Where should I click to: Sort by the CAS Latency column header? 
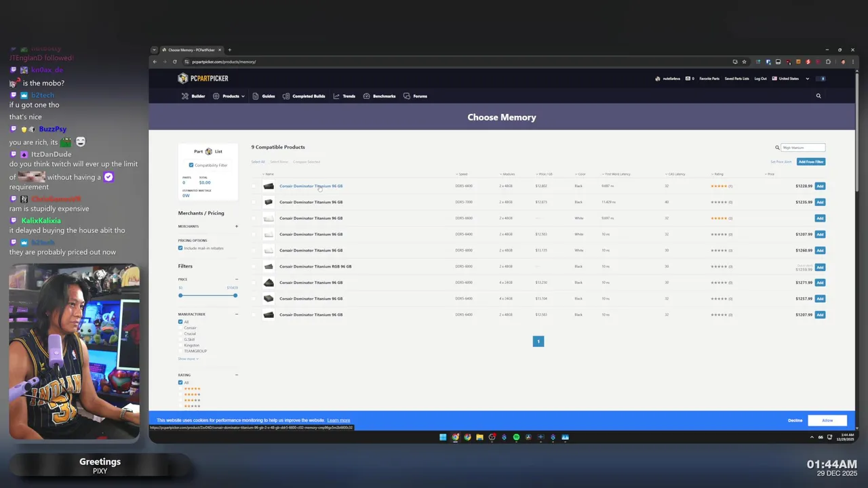tap(675, 174)
